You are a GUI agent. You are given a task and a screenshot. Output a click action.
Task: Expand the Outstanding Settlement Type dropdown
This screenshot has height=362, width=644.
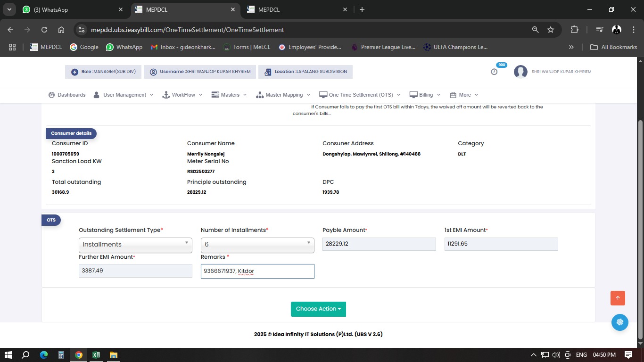pos(135,244)
